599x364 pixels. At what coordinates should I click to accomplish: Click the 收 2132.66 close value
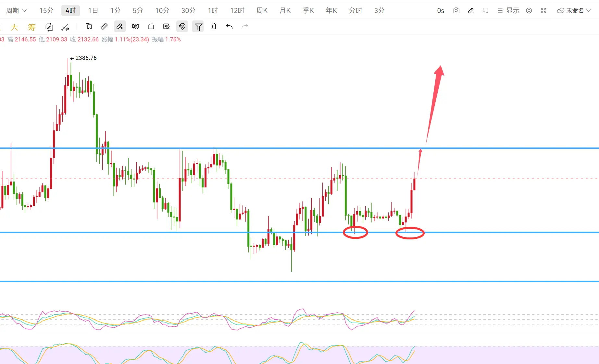click(84, 40)
